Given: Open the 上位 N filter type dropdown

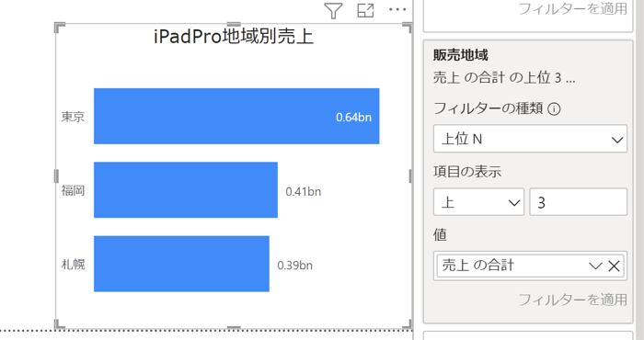Looking at the screenshot, I should (x=530, y=139).
